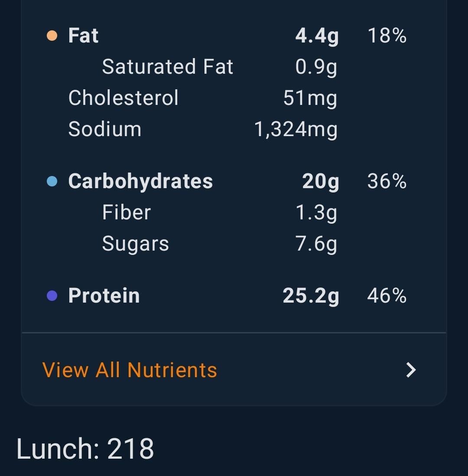This screenshot has height=476, width=468.
Task: Open the Lunch: 218 heading
Action: coord(85,449)
